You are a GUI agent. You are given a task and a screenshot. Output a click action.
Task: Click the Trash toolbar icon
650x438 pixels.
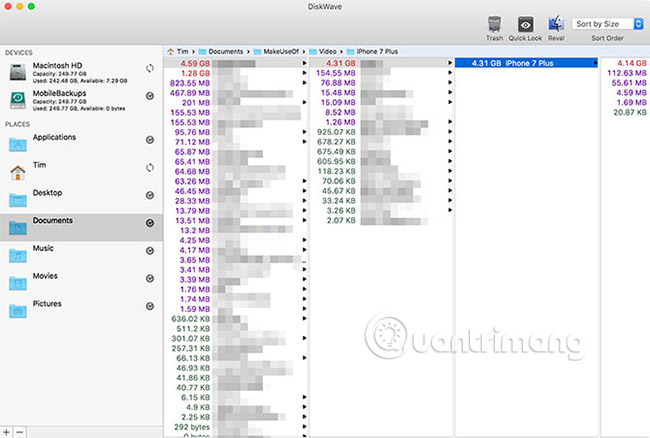(x=494, y=25)
